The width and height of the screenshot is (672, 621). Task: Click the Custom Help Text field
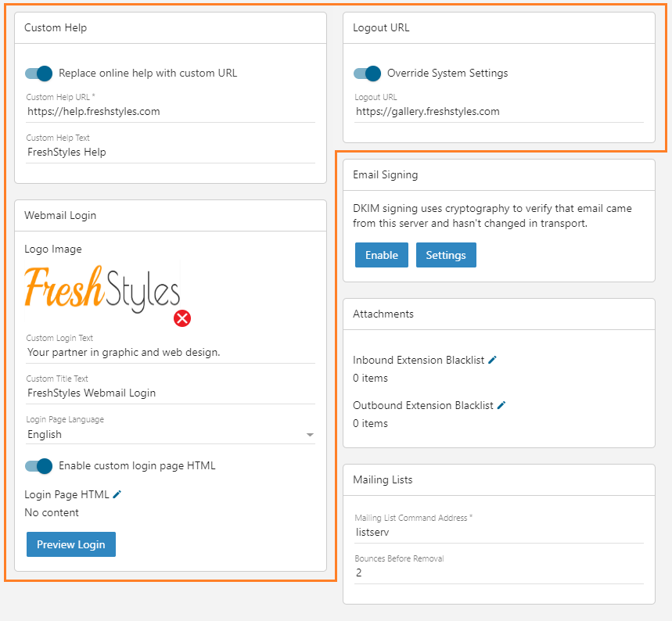pos(171,153)
